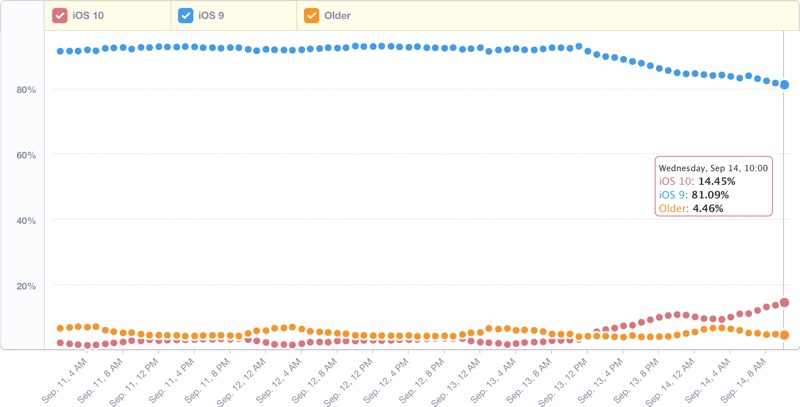This screenshot has width=800, height=407.
Task: Click the Older legend label
Action: pos(337,15)
